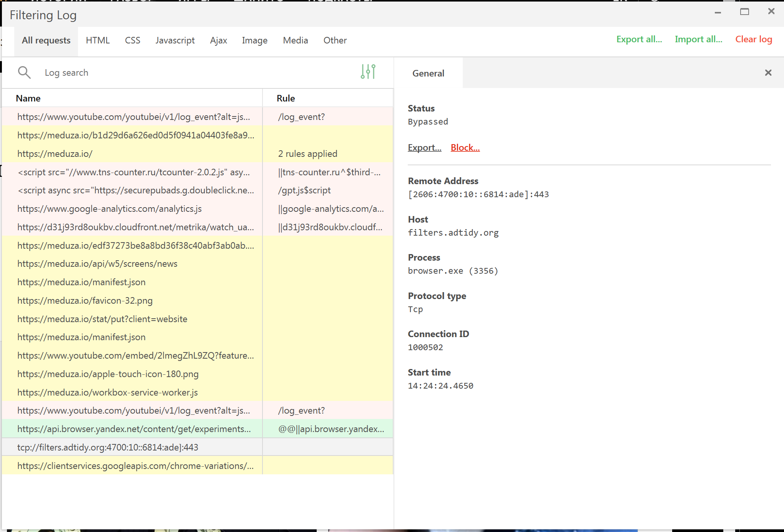Select the Media requests tab

coord(295,40)
